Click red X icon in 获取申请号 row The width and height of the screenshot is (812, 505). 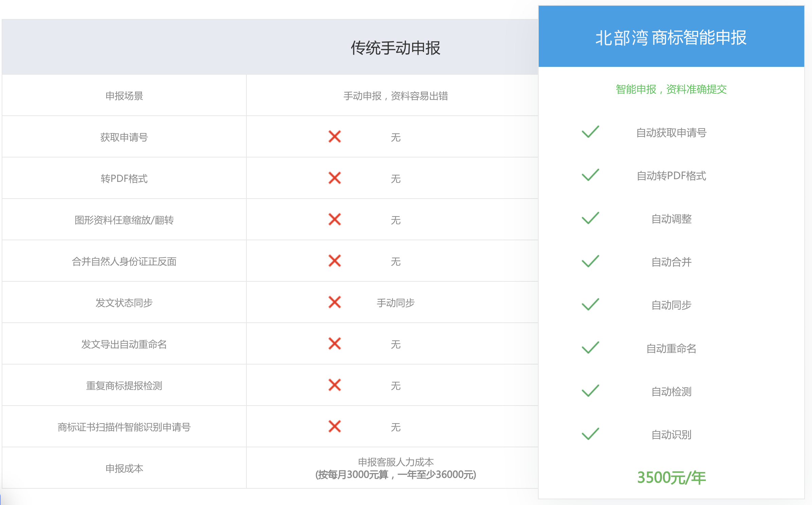pos(334,137)
